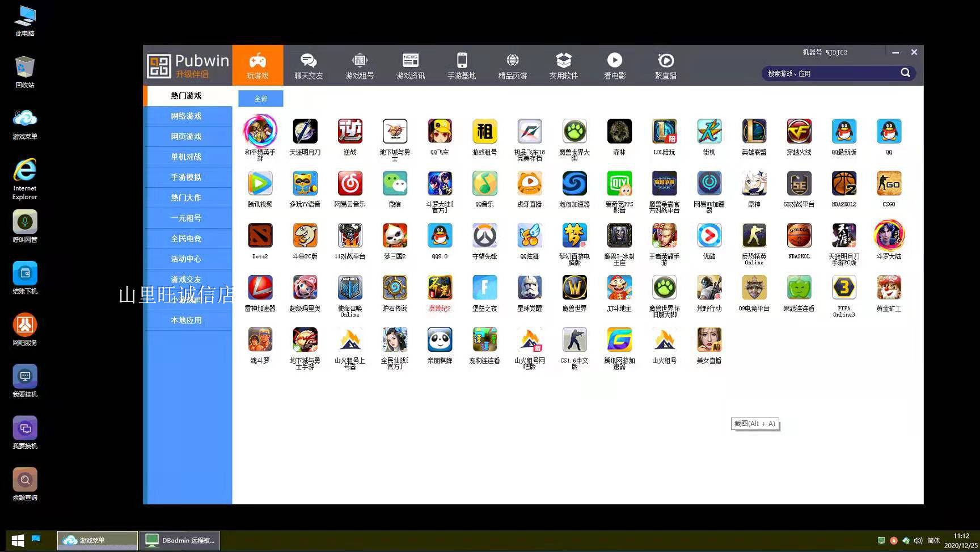Choose the 热门大作 sidebar category
This screenshot has height=552, width=980.
click(x=188, y=198)
